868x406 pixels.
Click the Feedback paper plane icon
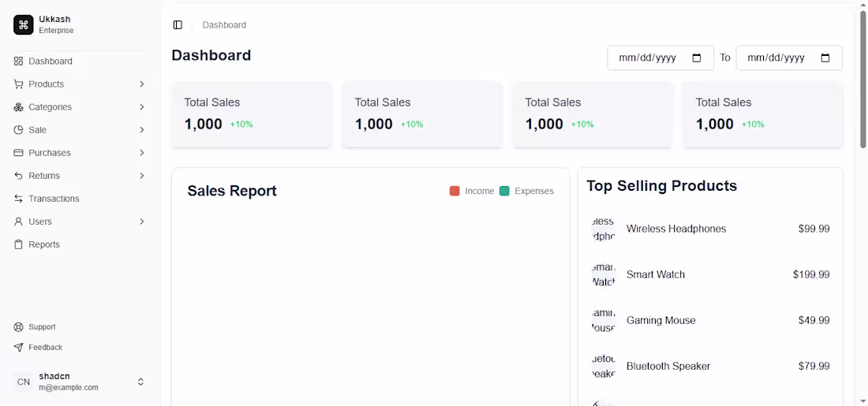click(18, 348)
